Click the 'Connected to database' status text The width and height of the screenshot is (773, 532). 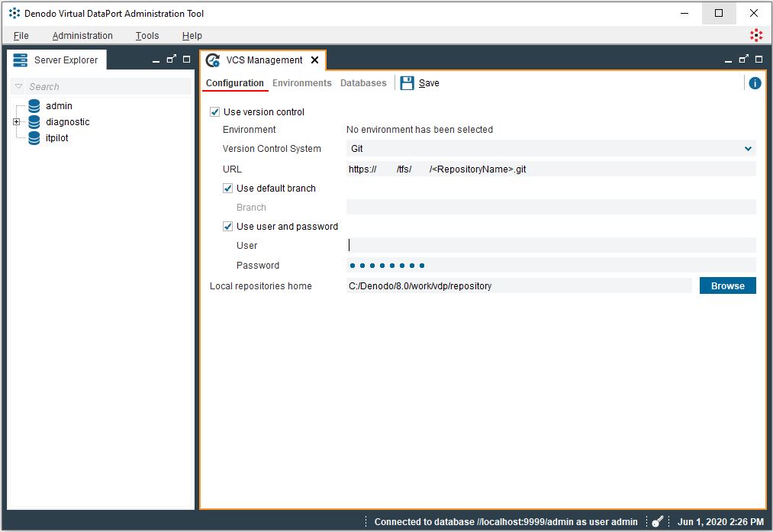tap(506, 521)
